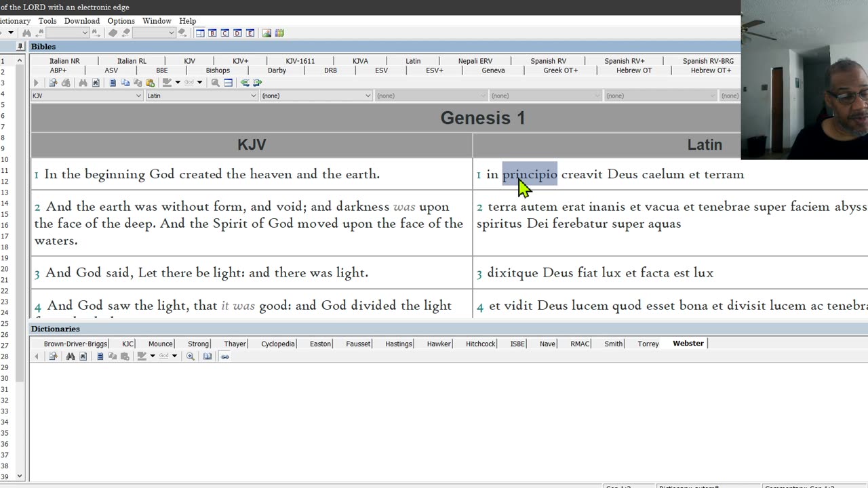868x488 pixels.
Task: Open the highlighter dropdown arrow in the Dictionaries toolbar
Action: click(x=153, y=357)
